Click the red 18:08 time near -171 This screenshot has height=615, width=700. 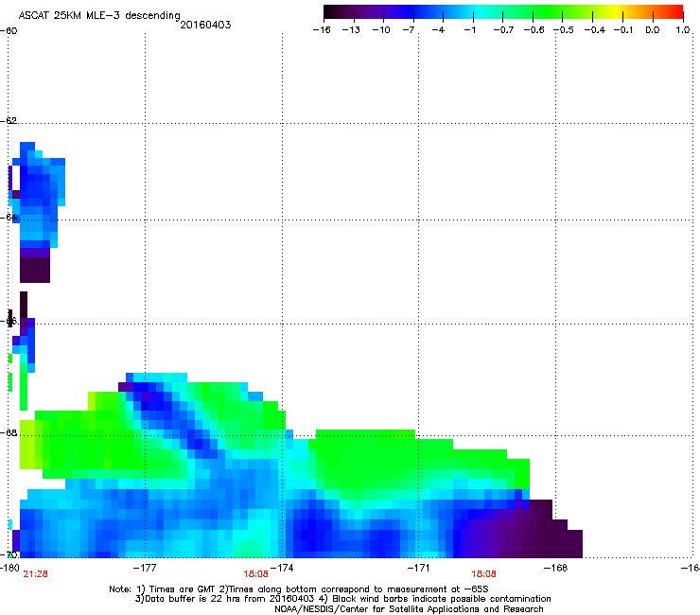483,574
